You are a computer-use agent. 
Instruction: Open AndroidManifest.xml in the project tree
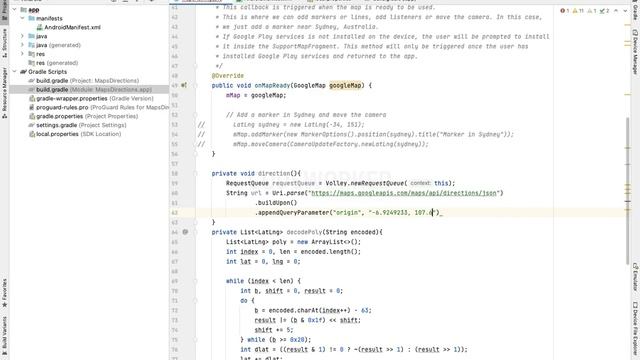coord(72,27)
